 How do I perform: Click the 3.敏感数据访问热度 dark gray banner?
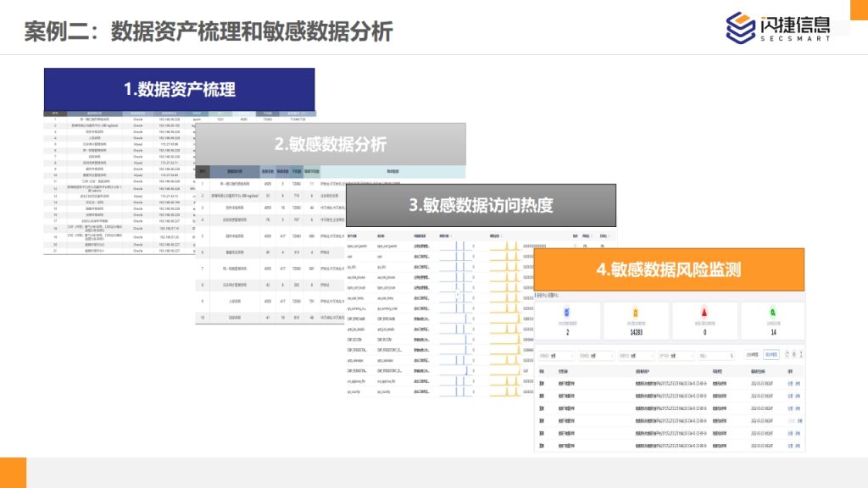[x=481, y=205]
